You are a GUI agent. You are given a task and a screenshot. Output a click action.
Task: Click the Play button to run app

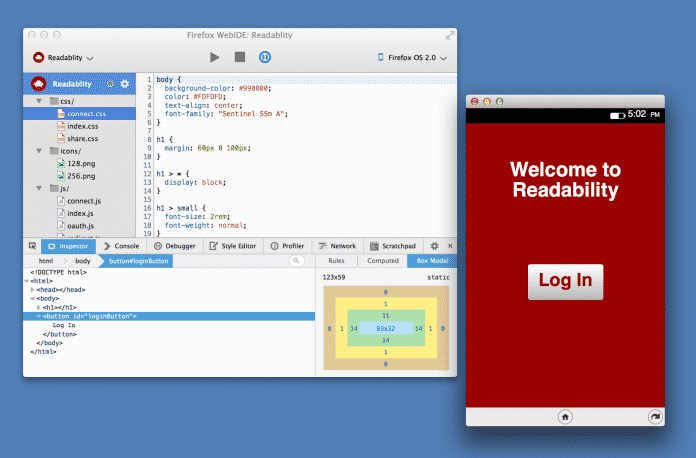point(215,58)
